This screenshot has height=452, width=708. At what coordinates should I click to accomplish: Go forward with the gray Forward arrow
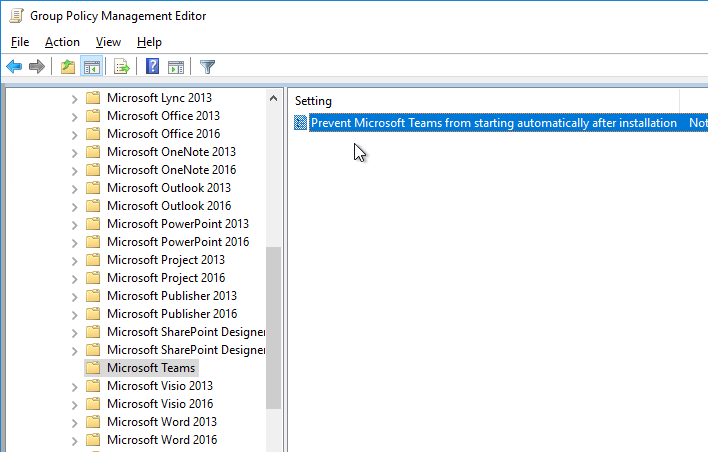(x=37, y=67)
